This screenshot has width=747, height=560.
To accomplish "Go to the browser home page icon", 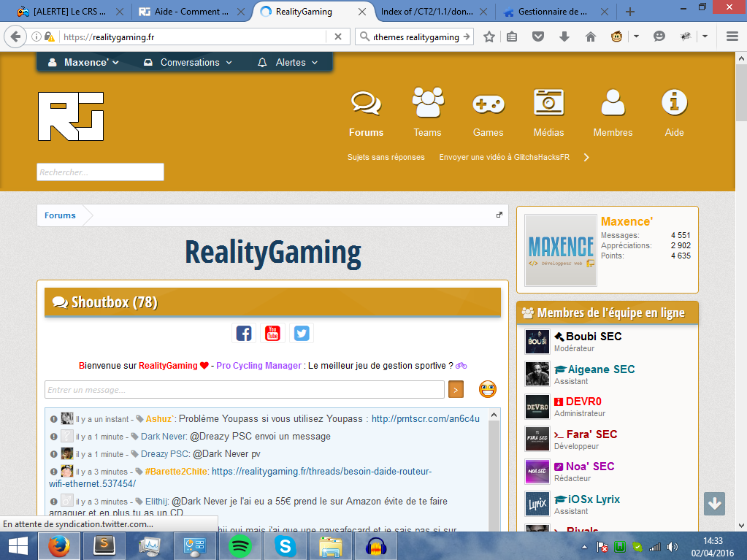I will (591, 37).
